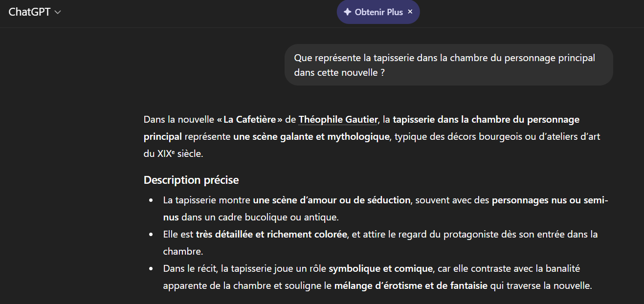This screenshot has height=304, width=644.
Task: Click the user question message bubble
Action: point(448,65)
